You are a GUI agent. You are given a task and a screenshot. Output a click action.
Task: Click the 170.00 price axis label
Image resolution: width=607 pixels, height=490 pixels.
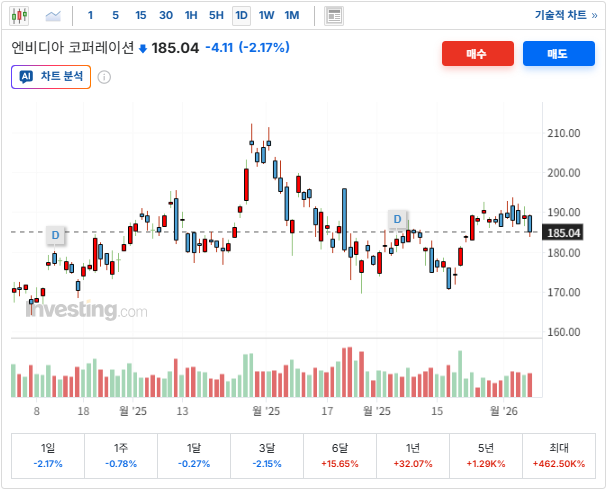click(x=564, y=292)
